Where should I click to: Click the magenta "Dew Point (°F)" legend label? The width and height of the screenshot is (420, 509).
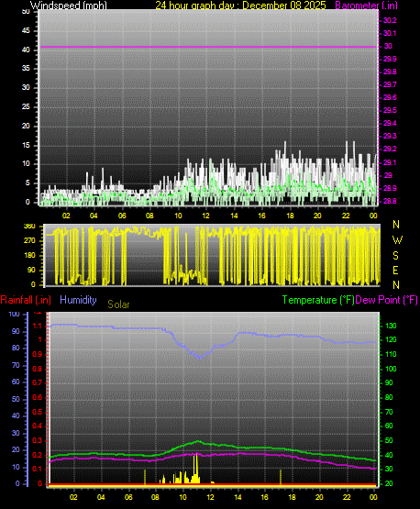[386, 300]
